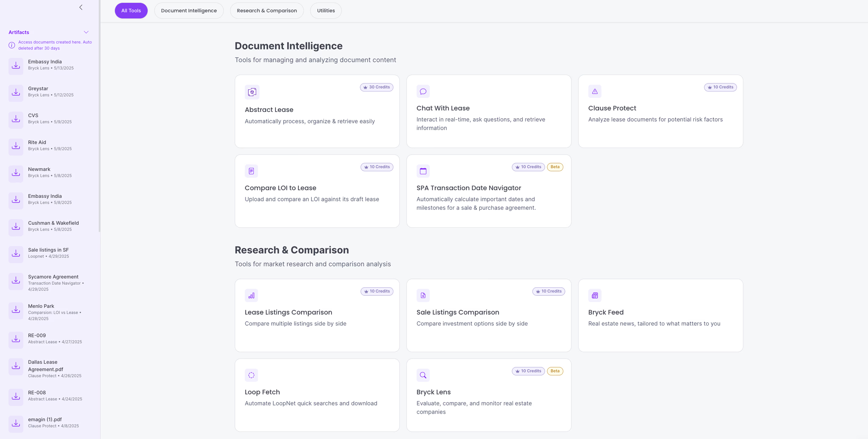Screen dimensions: 868x439
Task: Click the Loop Fetch dashed circle icon
Action: click(251, 375)
